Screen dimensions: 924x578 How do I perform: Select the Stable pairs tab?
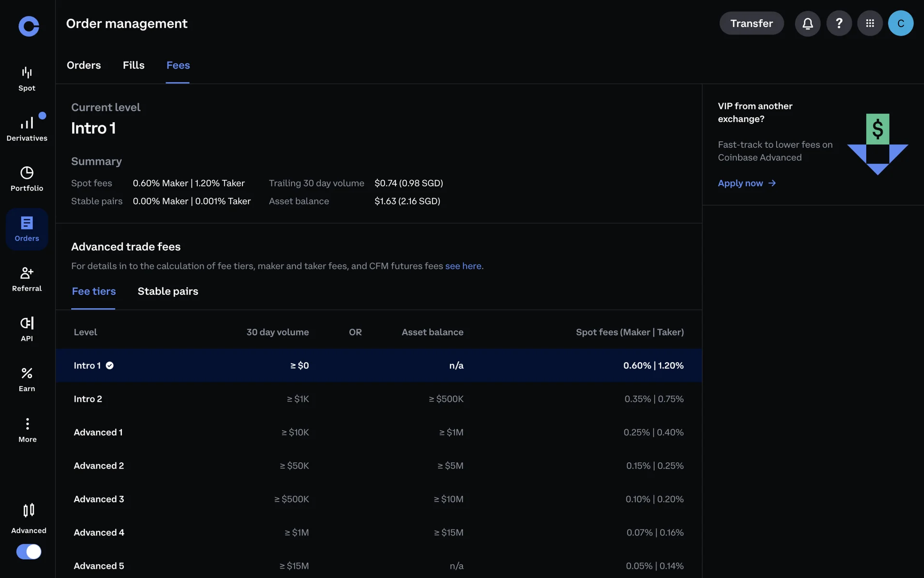(167, 291)
